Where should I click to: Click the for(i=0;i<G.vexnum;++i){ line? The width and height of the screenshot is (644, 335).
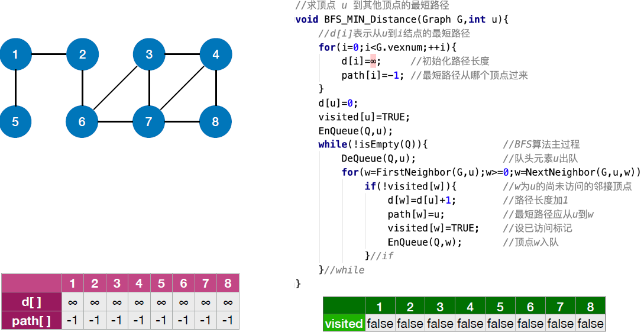[387, 47]
